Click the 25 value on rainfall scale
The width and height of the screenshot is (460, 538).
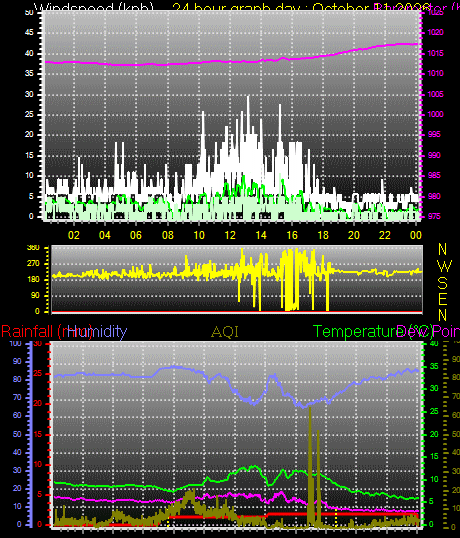[x=38, y=373]
